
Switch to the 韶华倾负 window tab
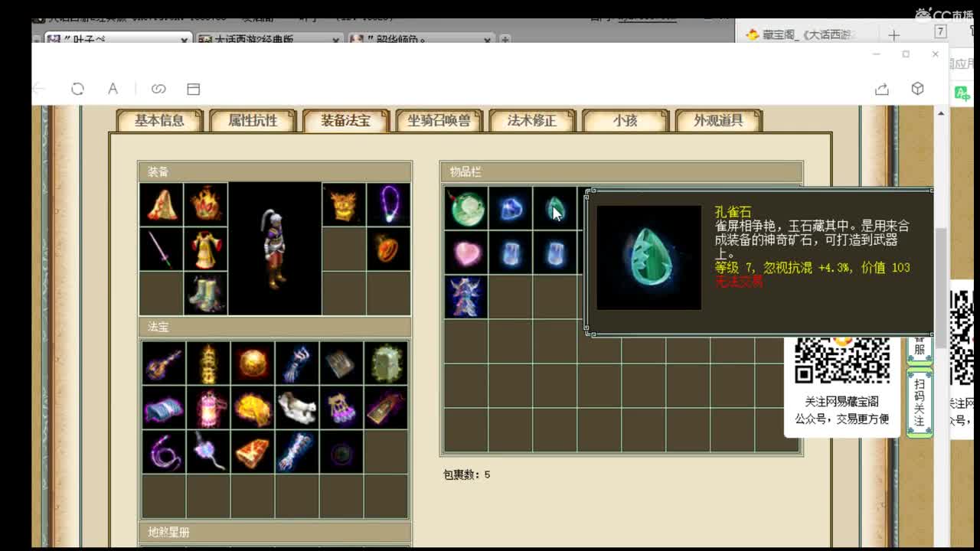pos(423,38)
